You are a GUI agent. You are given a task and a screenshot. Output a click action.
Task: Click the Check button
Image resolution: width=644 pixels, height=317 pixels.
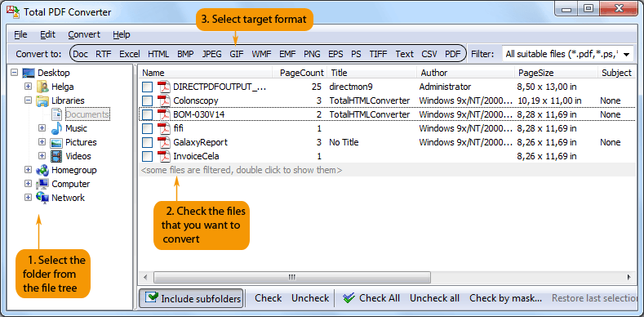269,298
